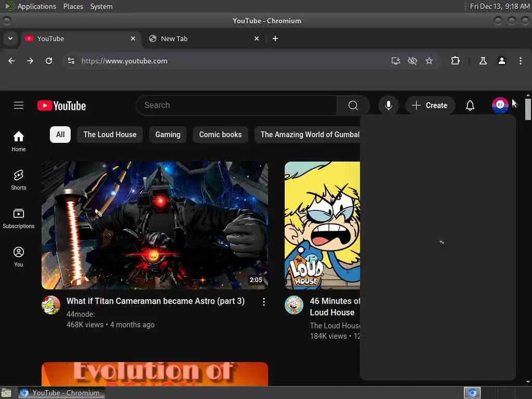Filter by The Loud House chip

tap(110, 135)
